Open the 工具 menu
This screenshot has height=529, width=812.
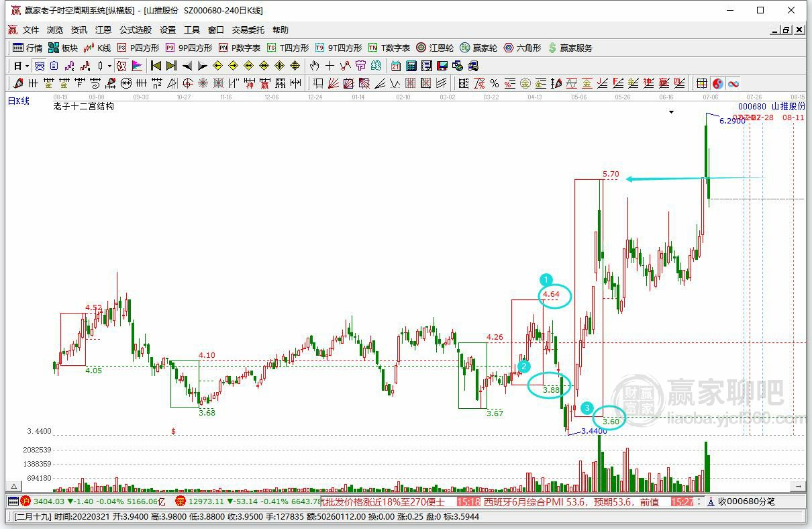pyautogui.click(x=192, y=30)
